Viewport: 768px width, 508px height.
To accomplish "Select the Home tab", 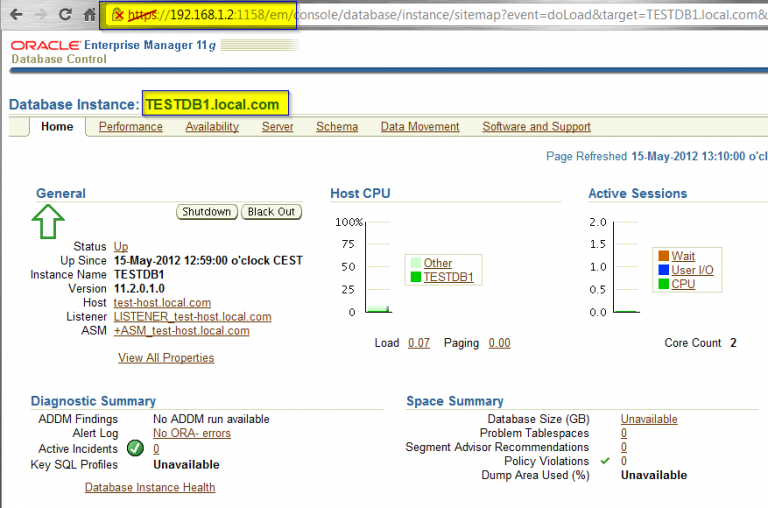I will pos(57,126).
